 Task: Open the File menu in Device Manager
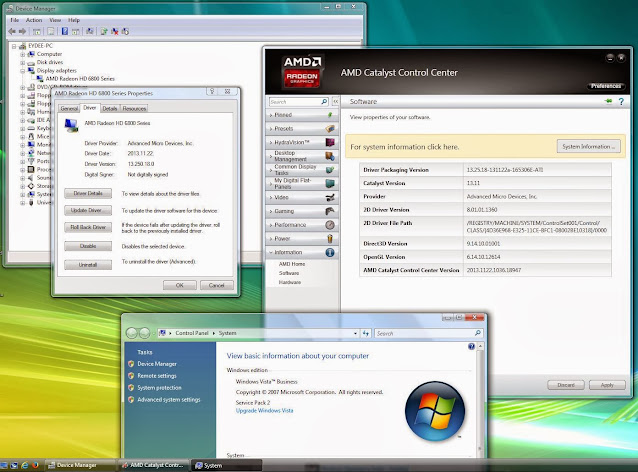click(15, 20)
